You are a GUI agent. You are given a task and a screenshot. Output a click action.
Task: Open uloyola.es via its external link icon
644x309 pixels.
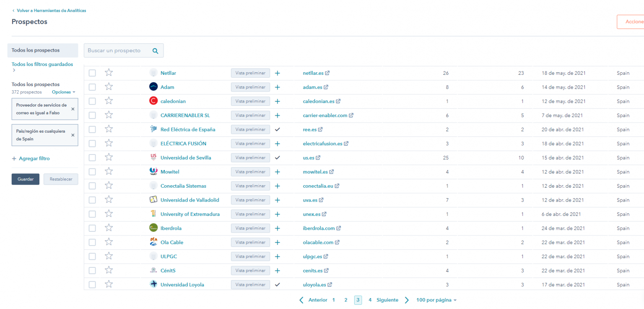[x=330, y=284]
